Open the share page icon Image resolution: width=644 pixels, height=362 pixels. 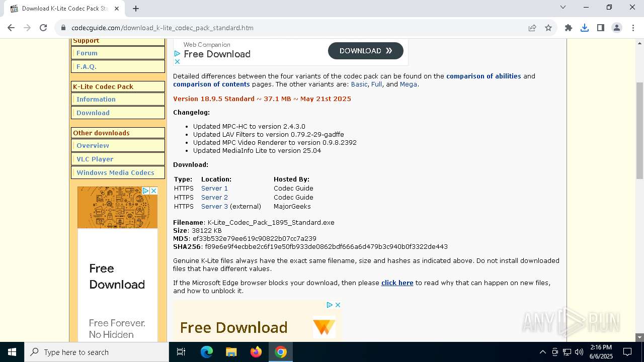[x=532, y=28]
